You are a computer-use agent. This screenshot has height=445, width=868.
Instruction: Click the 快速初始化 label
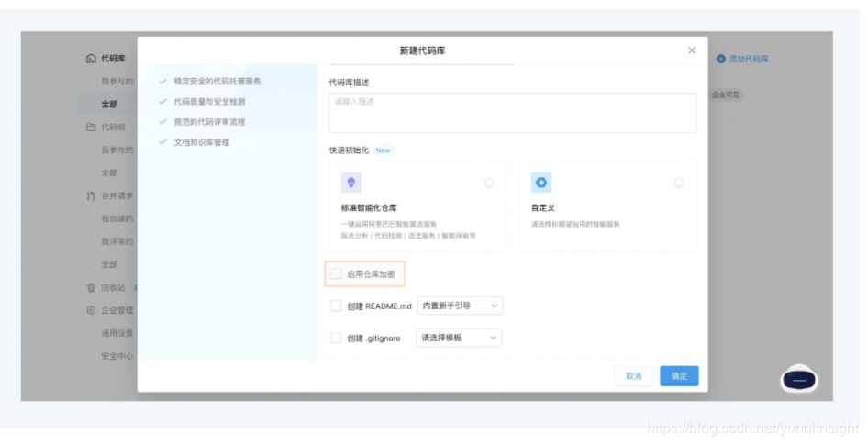349,150
